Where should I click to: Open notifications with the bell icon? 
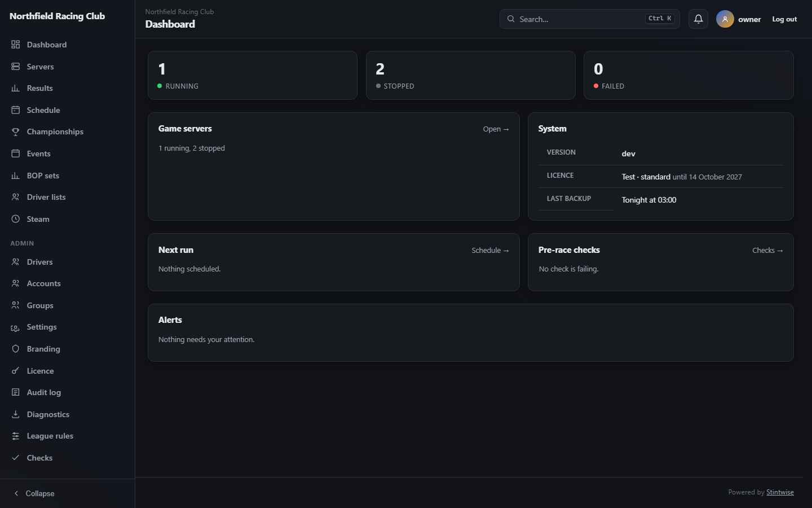698,19
